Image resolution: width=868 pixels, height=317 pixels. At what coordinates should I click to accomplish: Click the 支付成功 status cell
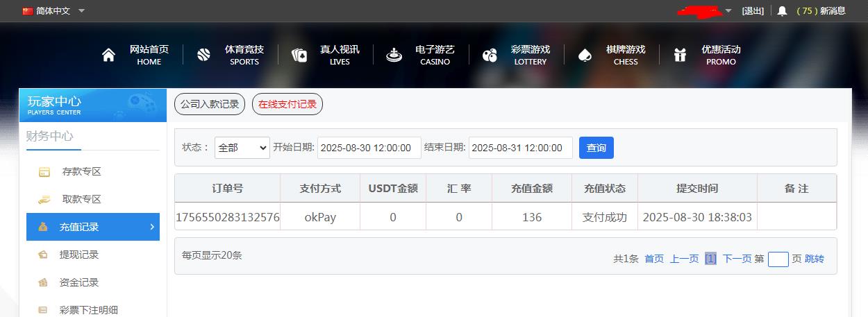coord(605,217)
